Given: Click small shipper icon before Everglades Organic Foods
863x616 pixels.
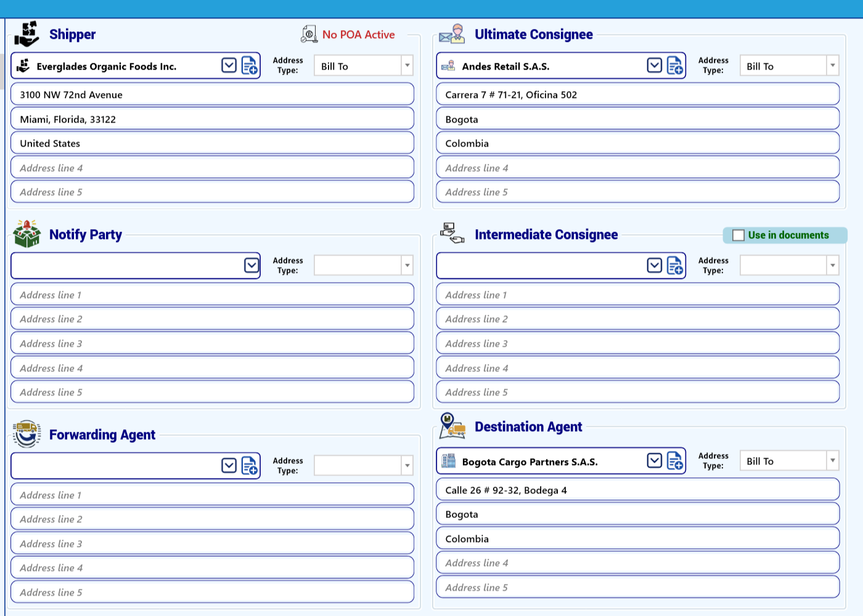Looking at the screenshot, I should coord(23,66).
